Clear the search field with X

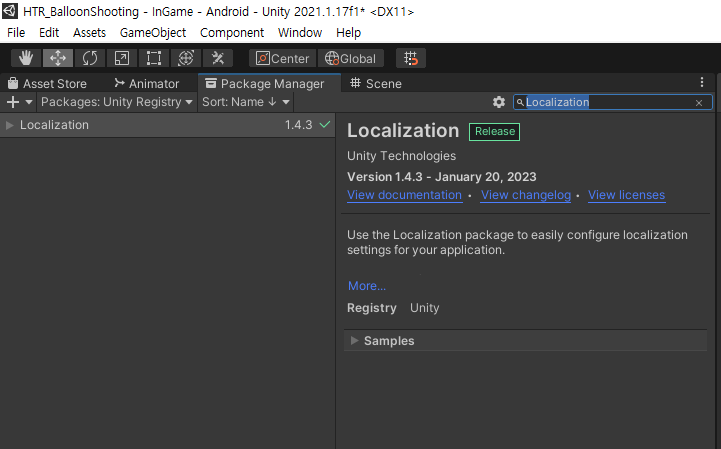pyautogui.click(x=699, y=103)
